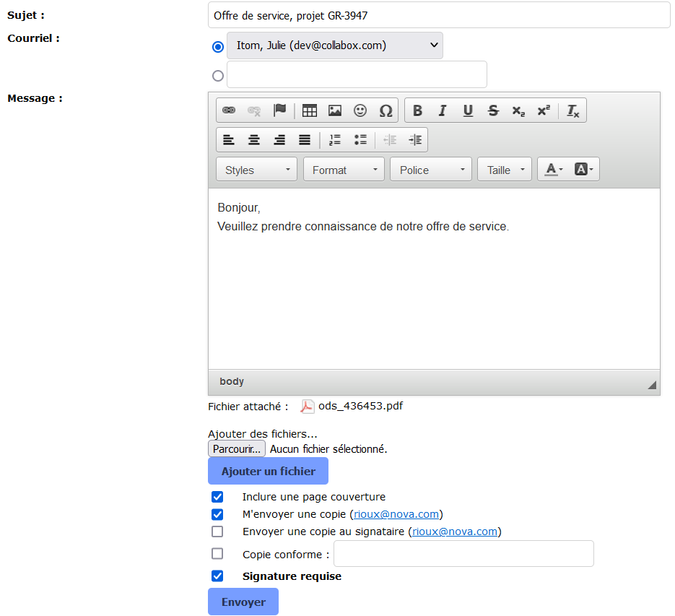Viewport: 675px width, 616px height.
Task: Center-align the message text
Action: 254,140
